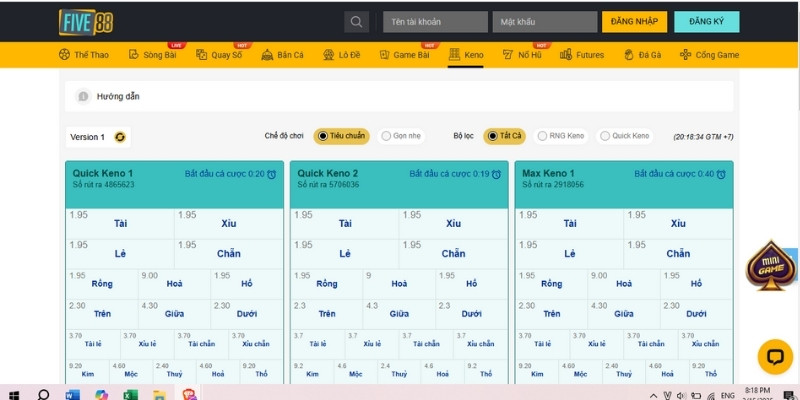800x400 pixels.
Task: Click the ENG language indicator
Action: pos(728,395)
